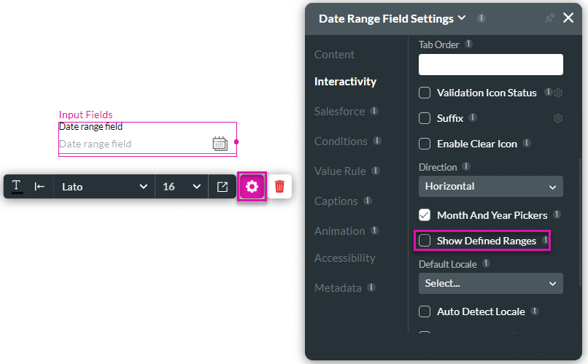Open the Direction dropdown set to Horizontal

[490, 187]
